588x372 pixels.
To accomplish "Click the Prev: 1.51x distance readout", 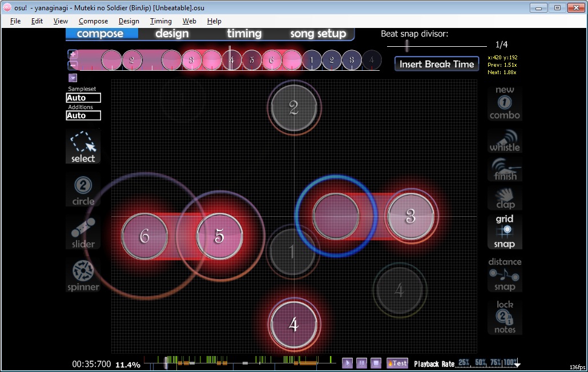I will click(x=502, y=65).
